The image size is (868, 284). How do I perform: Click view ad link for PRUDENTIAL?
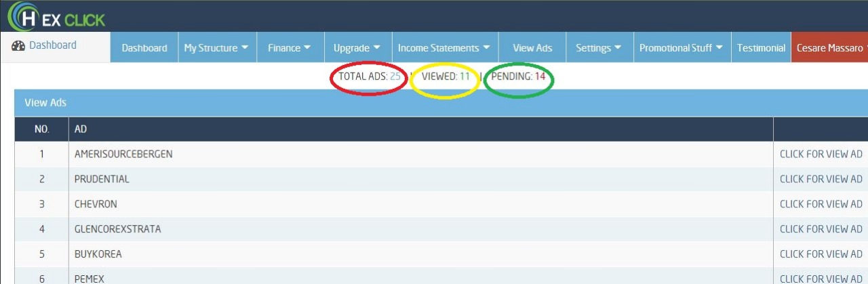click(821, 179)
